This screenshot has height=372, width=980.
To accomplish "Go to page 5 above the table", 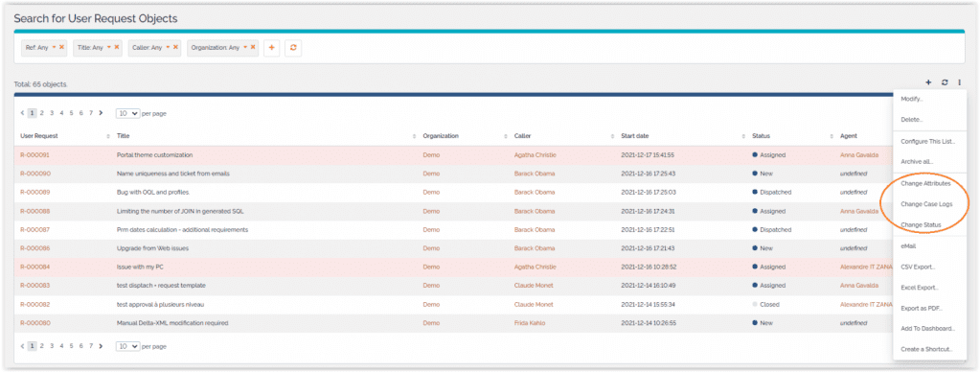I will [71, 113].
